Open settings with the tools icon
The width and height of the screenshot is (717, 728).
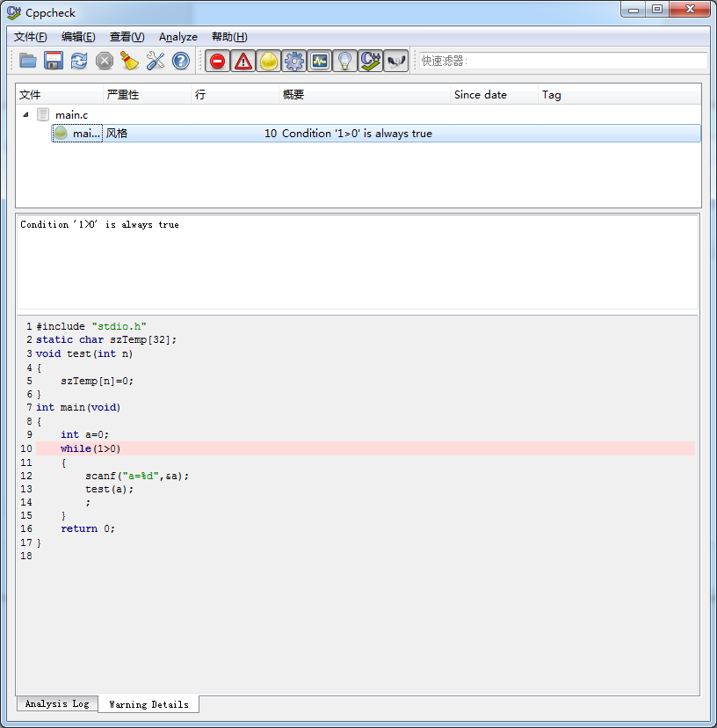point(156,61)
